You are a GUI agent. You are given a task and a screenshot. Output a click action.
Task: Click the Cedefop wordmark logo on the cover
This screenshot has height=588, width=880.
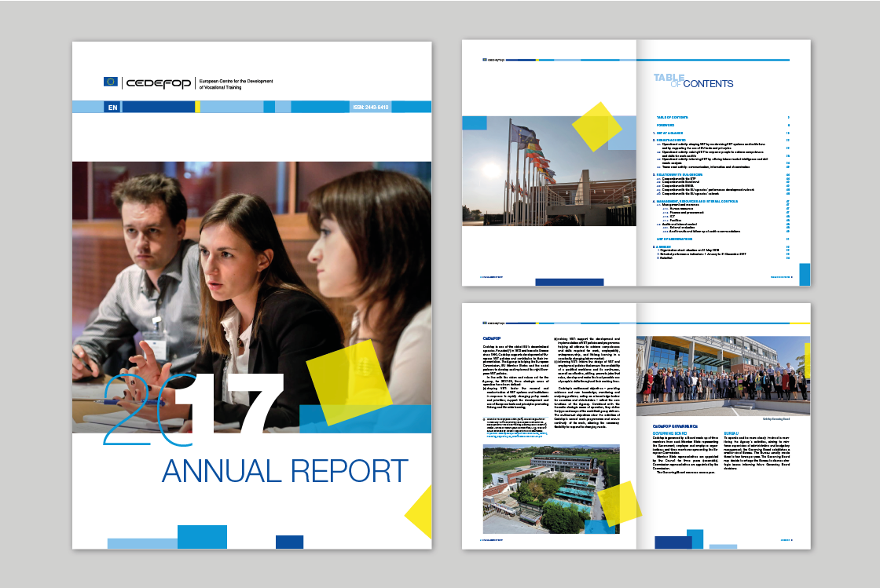coord(158,83)
